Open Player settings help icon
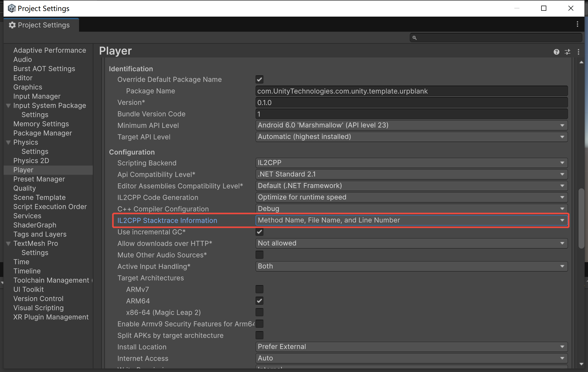 point(556,52)
